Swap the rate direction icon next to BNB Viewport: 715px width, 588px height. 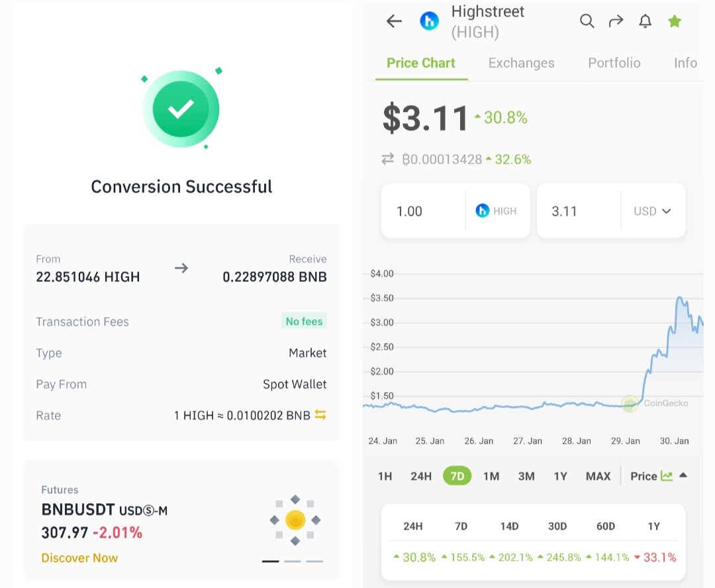pyautogui.click(x=320, y=415)
